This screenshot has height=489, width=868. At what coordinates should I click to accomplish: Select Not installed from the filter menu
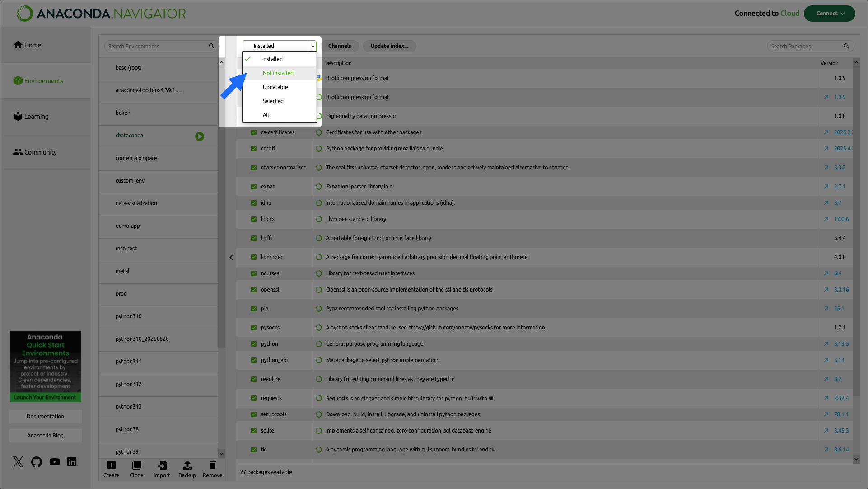coord(278,73)
